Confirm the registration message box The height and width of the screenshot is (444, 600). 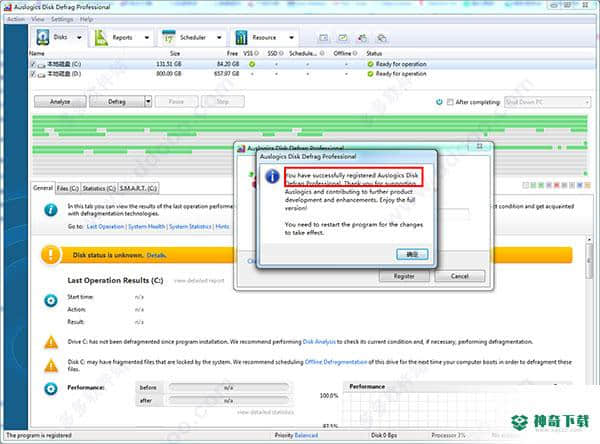coord(412,254)
